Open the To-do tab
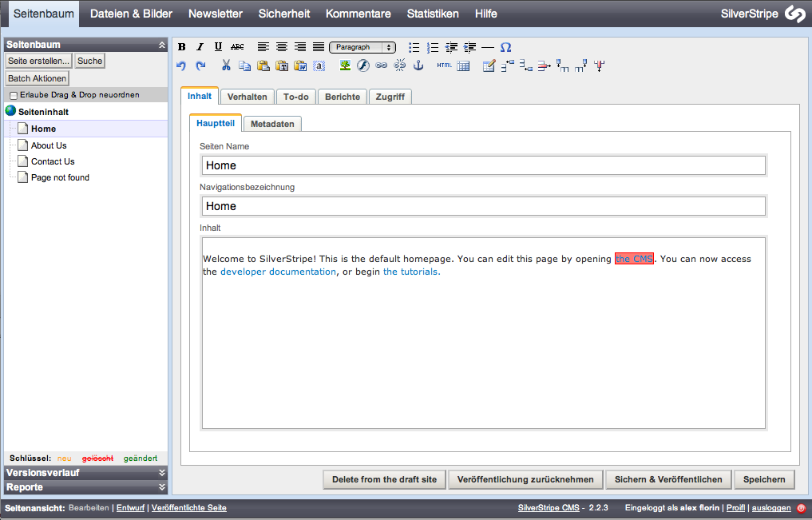 pyautogui.click(x=295, y=97)
